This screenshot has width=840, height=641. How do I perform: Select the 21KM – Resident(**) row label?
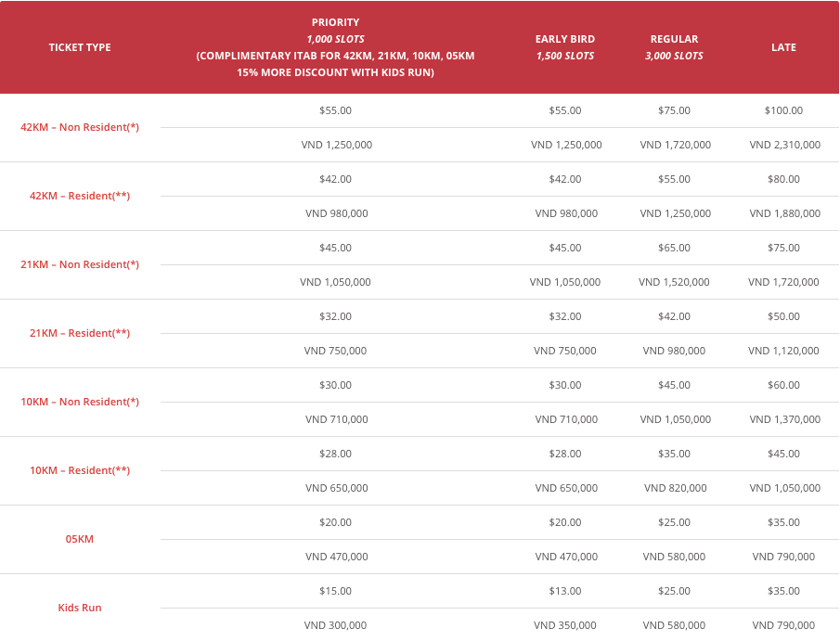80,333
